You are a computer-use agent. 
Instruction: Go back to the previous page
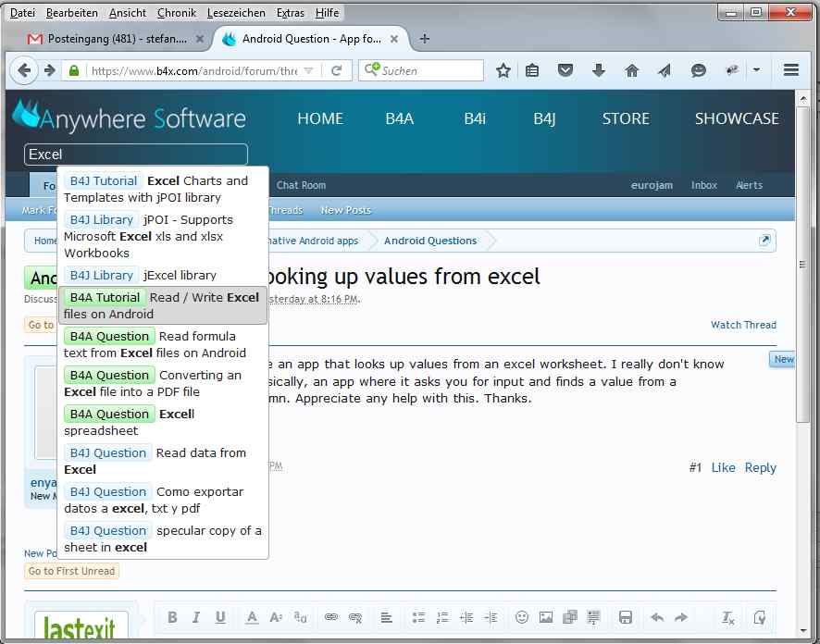[x=24, y=70]
